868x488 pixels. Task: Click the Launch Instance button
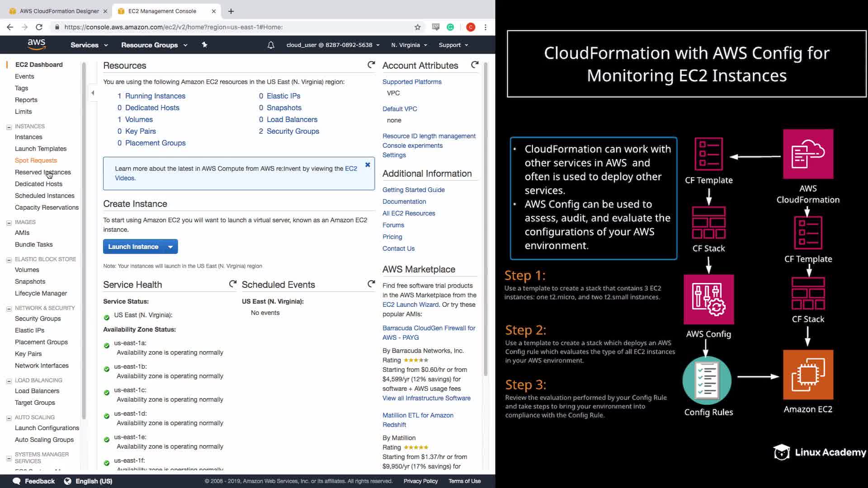(133, 247)
